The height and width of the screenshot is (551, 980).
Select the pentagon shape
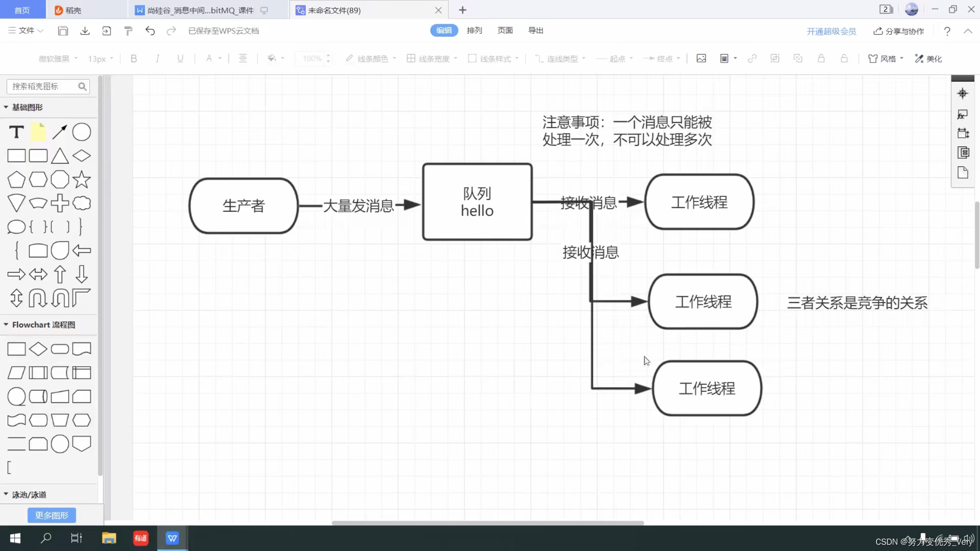click(x=16, y=180)
